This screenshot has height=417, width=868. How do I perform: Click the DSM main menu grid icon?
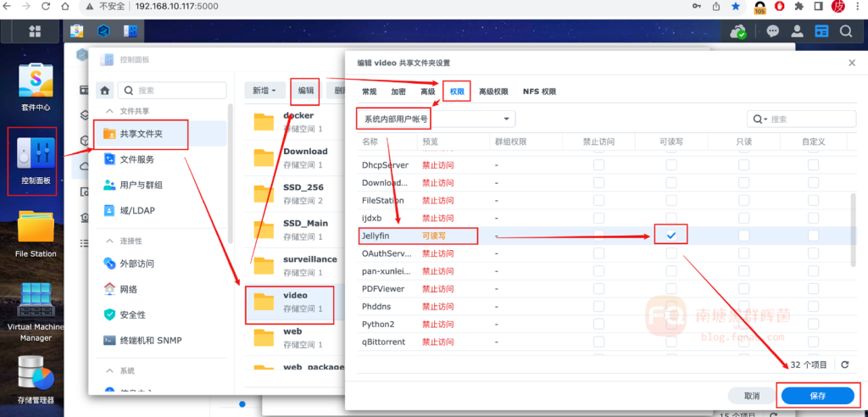coord(35,31)
